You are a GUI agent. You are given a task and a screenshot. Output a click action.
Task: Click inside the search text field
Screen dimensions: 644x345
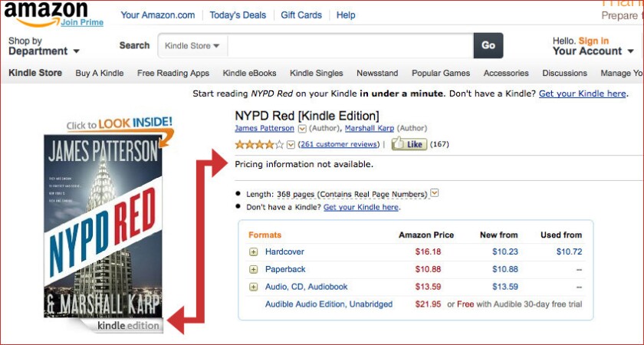[350, 45]
